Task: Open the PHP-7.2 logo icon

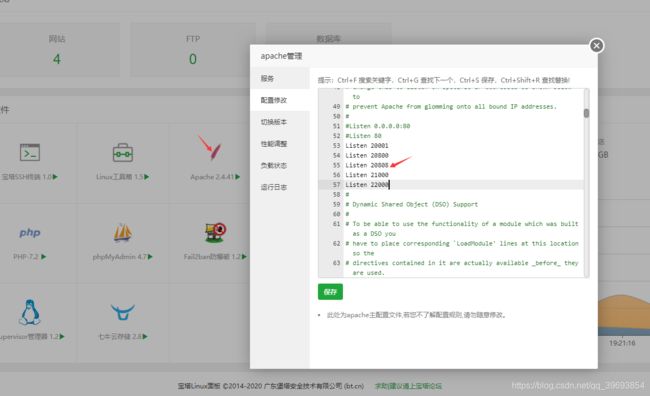Action: point(30,232)
